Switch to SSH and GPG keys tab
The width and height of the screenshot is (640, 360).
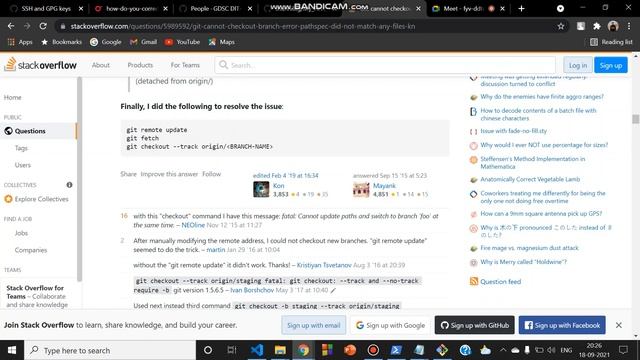pyautogui.click(x=46, y=8)
